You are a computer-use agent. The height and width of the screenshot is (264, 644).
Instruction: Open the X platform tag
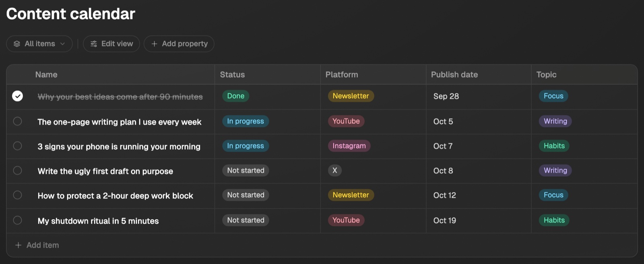point(334,170)
